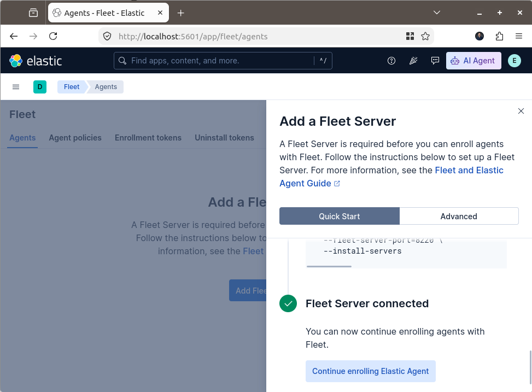Open the AI Agent assistant
The width and height of the screenshot is (532, 392).
click(473, 61)
